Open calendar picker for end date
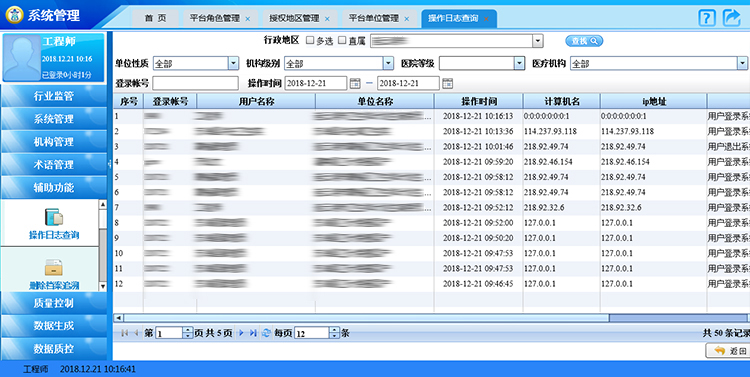The height and width of the screenshot is (377, 750). point(447,83)
